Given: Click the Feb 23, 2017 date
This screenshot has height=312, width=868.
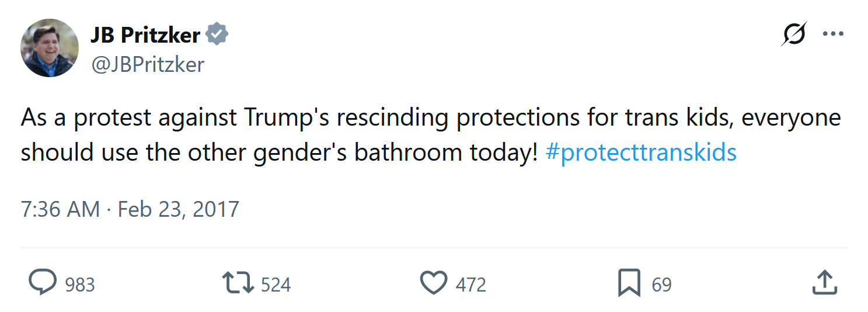Looking at the screenshot, I should click(179, 209).
